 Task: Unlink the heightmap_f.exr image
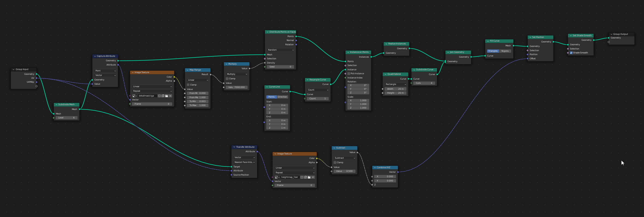click(x=313, y=177)
